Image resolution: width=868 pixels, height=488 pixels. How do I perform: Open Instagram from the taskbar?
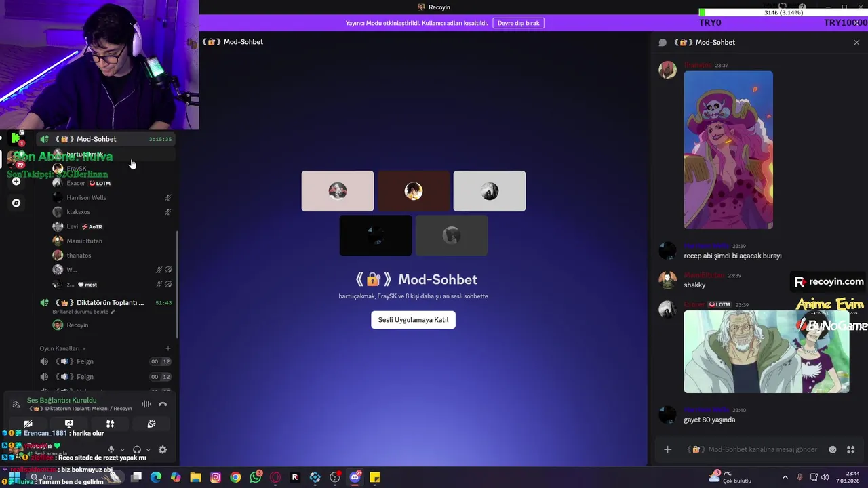(216, 477)
